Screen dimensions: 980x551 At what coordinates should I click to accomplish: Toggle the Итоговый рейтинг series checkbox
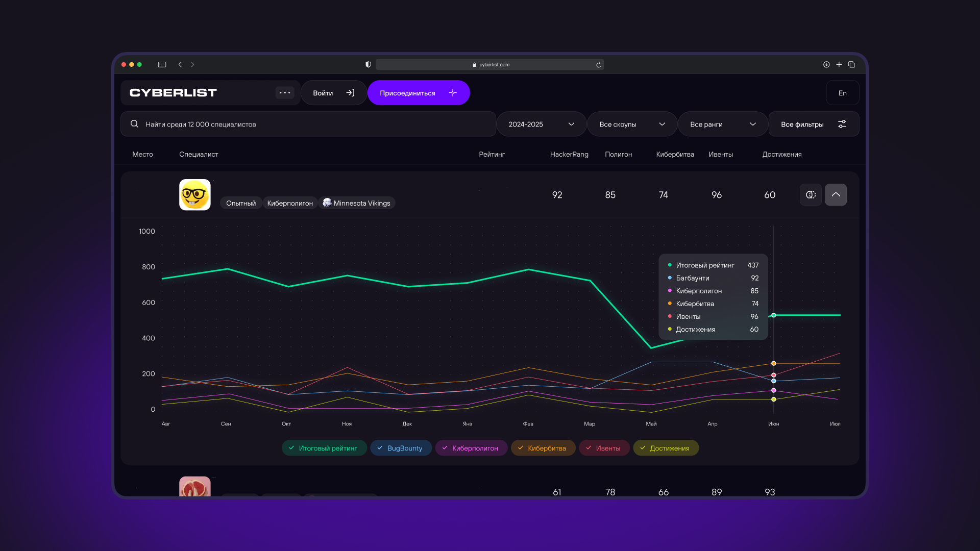[324, 448]
